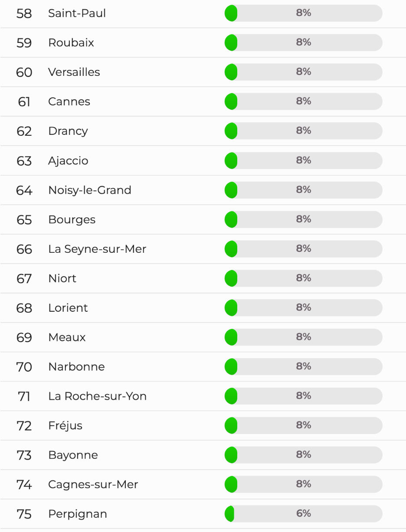Viewport: 406px width, 532px height.
Task: Select the Perpignan city name
Action: [78, 514]
